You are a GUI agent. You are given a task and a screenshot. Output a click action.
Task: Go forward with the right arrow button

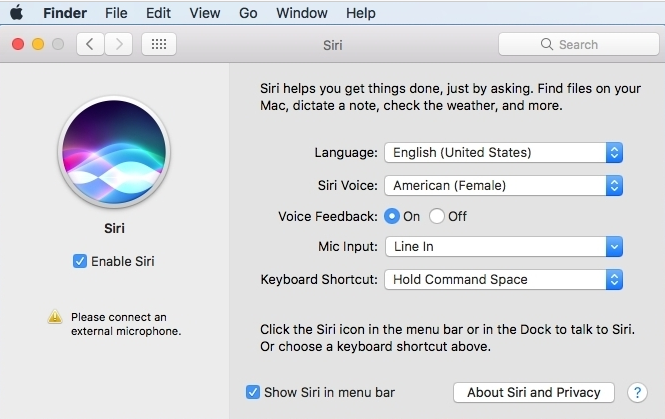118,44
